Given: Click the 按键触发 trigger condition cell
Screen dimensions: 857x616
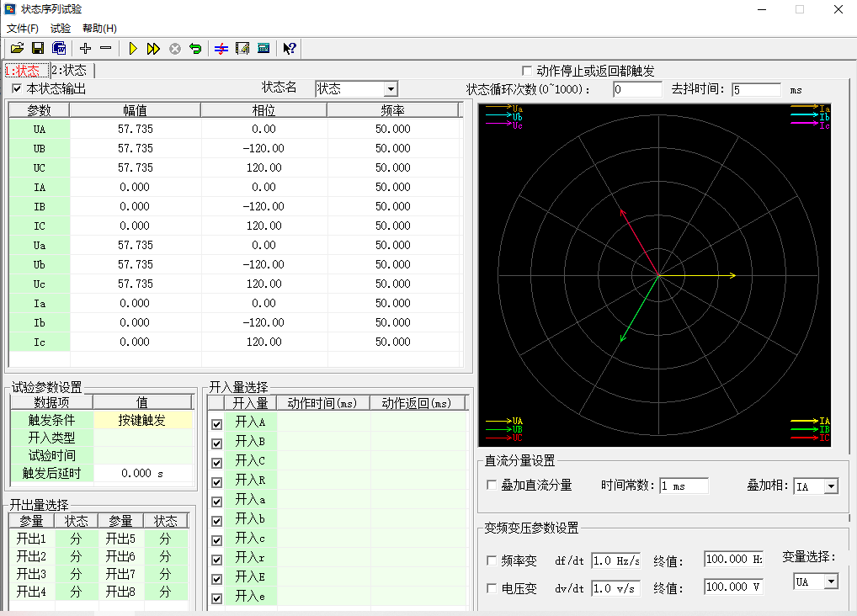Looking at the screenshot, I should coord(142,420).
